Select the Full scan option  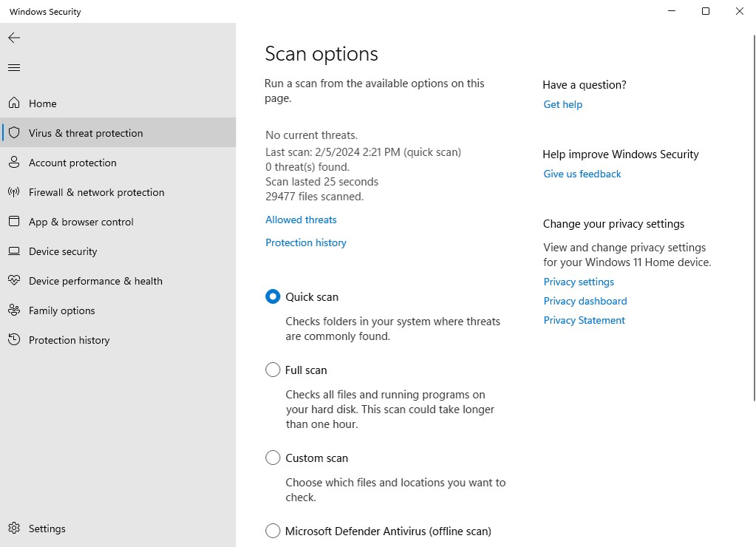pos(273,370)
